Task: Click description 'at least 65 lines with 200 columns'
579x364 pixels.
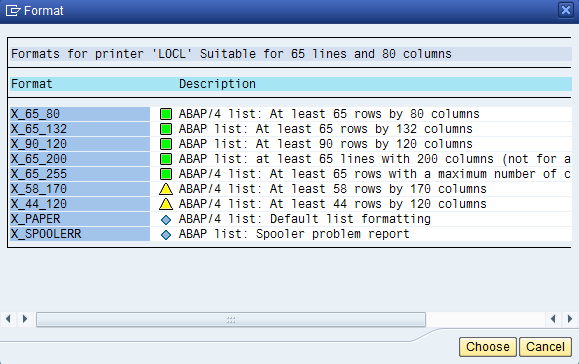Action: 374,159
